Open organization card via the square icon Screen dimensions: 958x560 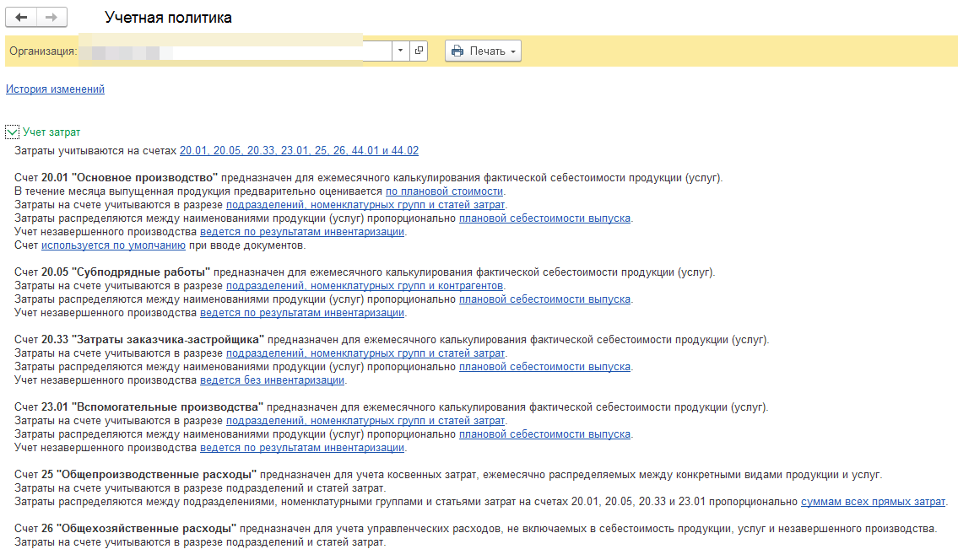tap(419, 51)
